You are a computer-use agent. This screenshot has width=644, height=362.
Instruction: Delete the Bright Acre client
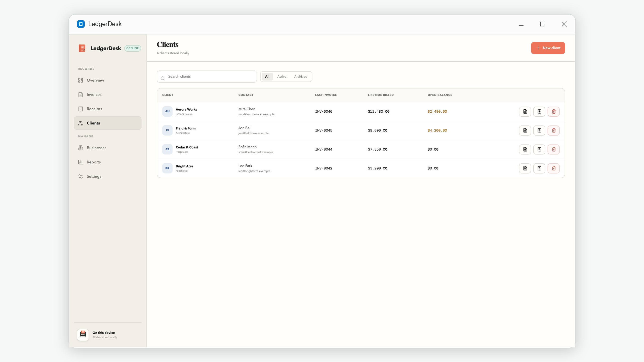[x=554, y=168]
